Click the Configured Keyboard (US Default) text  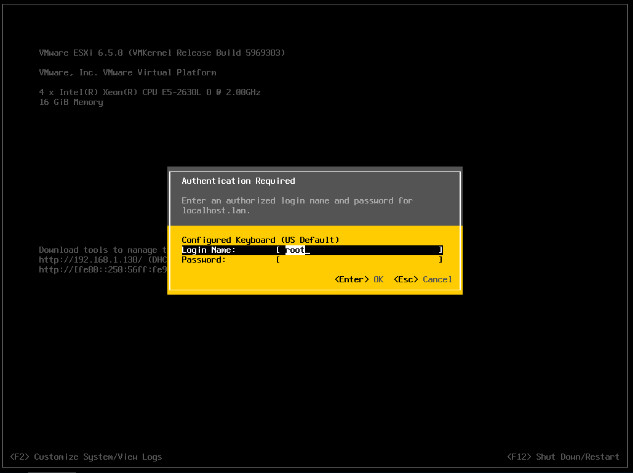tap(260, 240)
